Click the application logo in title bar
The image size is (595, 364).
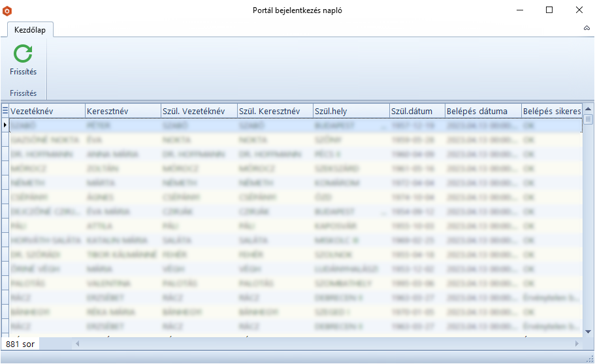tap(7, 10)
